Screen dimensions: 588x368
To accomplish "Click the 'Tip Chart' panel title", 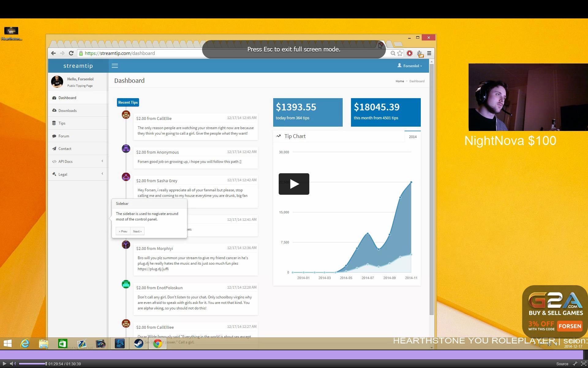I will point(295,136).
